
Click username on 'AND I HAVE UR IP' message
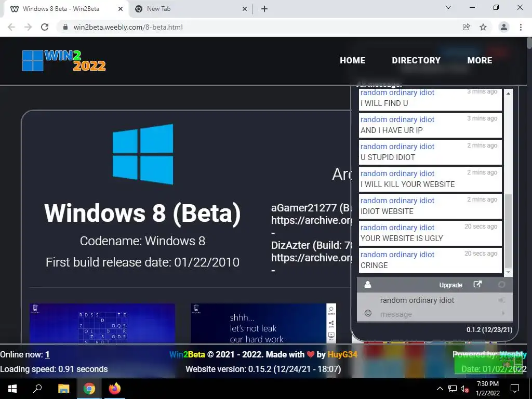pos(397,119)
